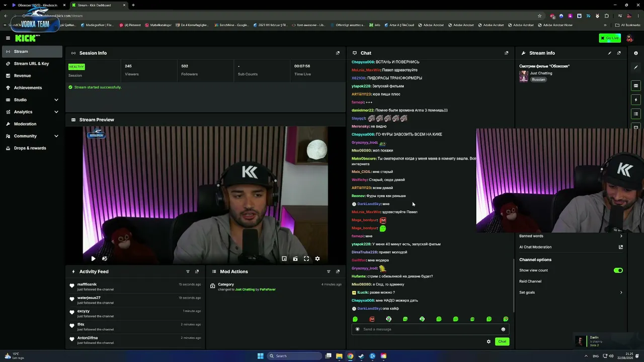
Task: Open chat settings gear
Action: (x=489, y=341)
